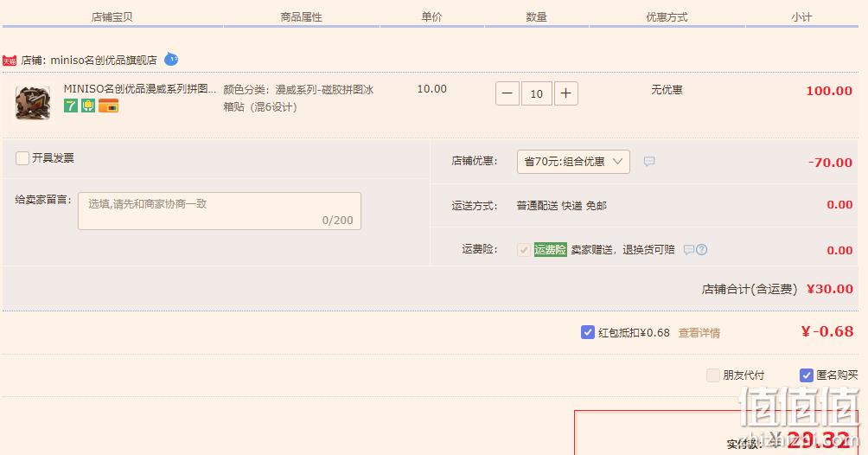Increase the quantity with the plus button
Image resolution: width=868 pixels, height=455 pixels.
pos(565,93)
